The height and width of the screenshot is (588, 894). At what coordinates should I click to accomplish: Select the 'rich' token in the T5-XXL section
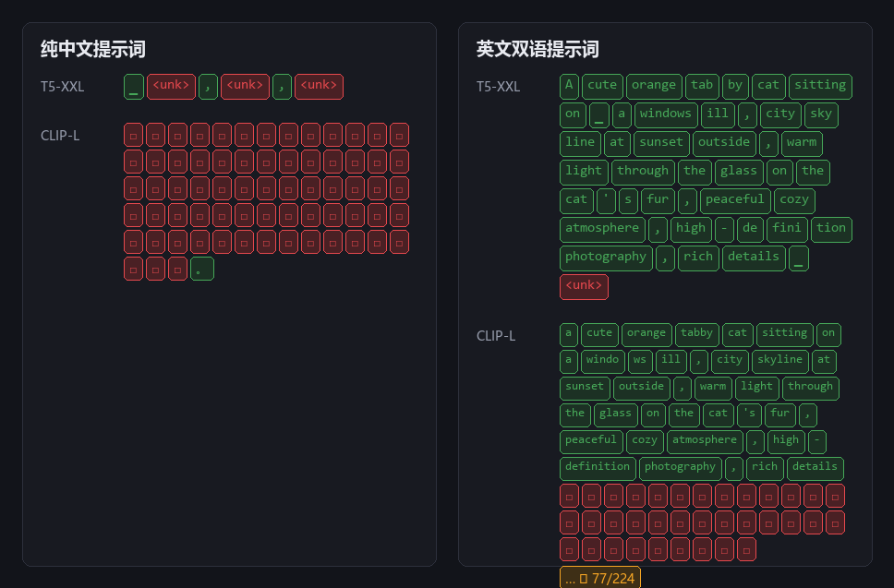click(698, 258)
